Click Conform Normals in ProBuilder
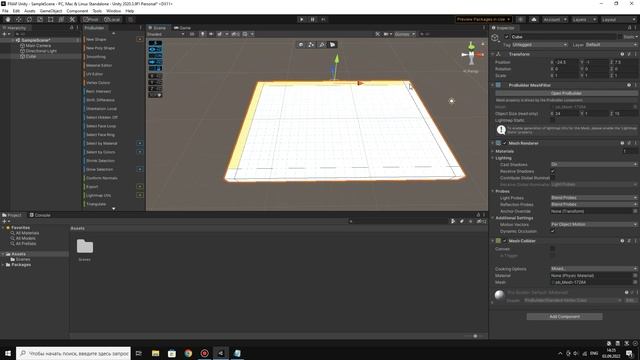The height and width of the screenshot is (360, 640). tap(102, 178)
